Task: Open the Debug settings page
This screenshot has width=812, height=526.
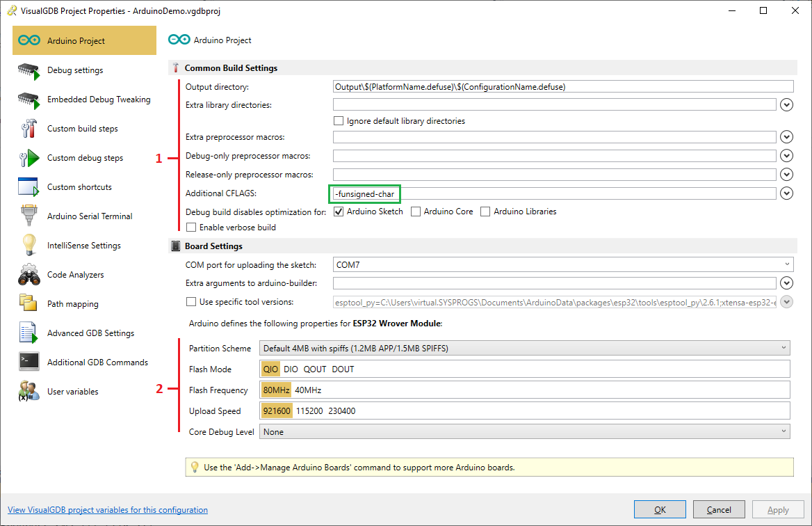Action: click(x=75, y=70)
